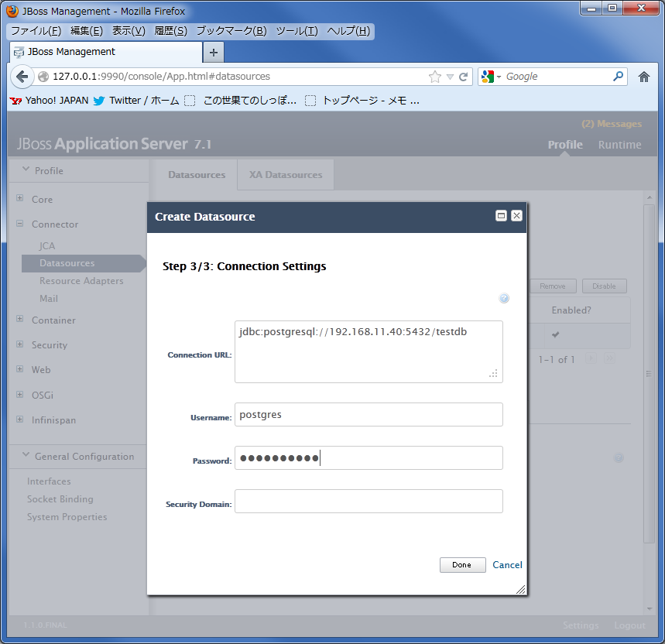Viewport: 665px width, 644px height.
Task: Click the Google search engine icon
Action: click(488, 77)
